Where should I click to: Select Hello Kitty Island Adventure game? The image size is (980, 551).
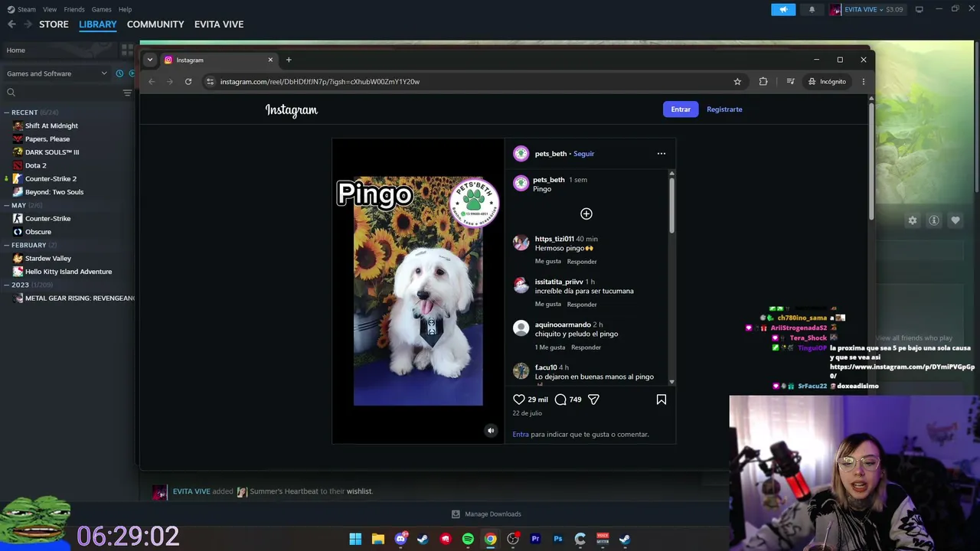click(68, 272)
